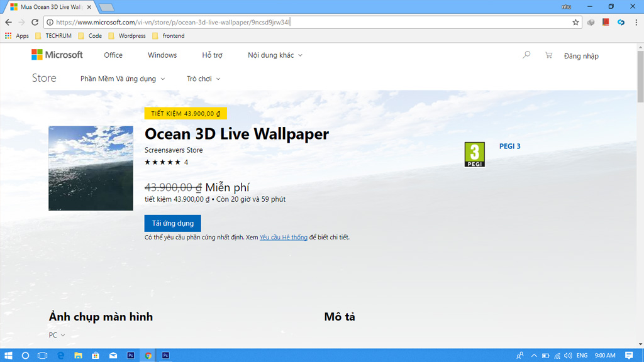Click the Store heading link

[44, 78]
